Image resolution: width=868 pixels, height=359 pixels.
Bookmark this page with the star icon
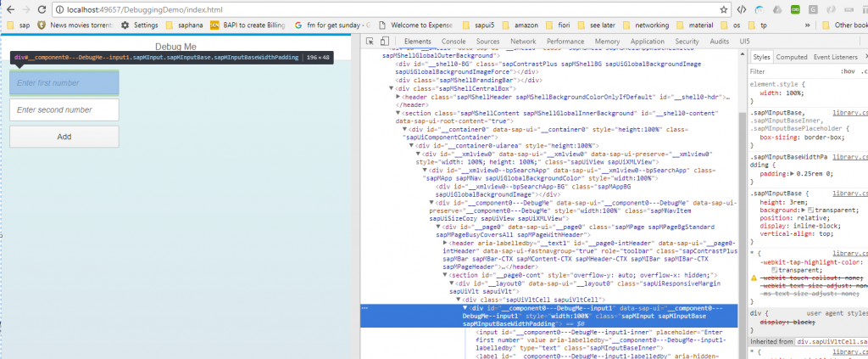click(x=723, y=9)
